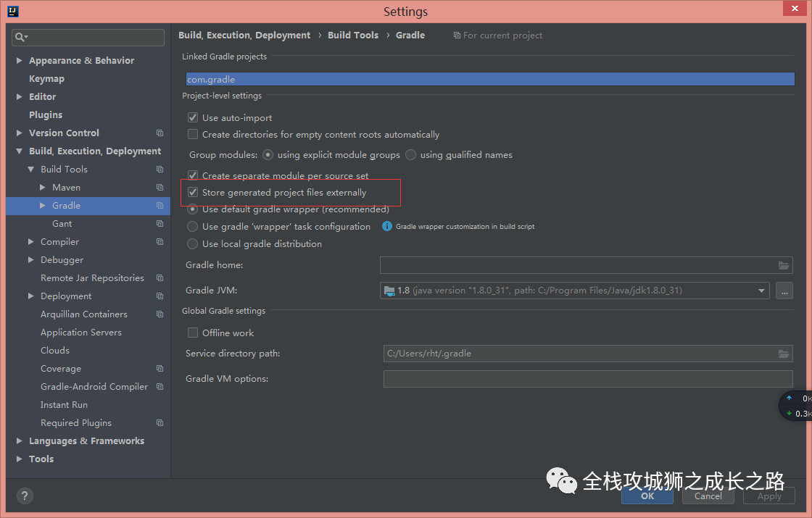Click project-level icon beside Maven

(x=160, y=188)
